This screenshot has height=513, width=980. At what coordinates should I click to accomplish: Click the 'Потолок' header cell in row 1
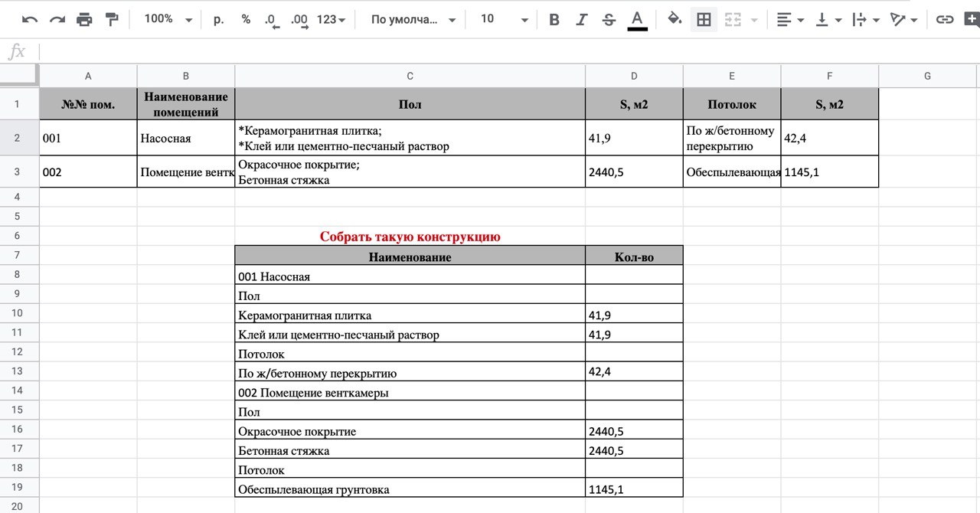[x=732, y=104]
